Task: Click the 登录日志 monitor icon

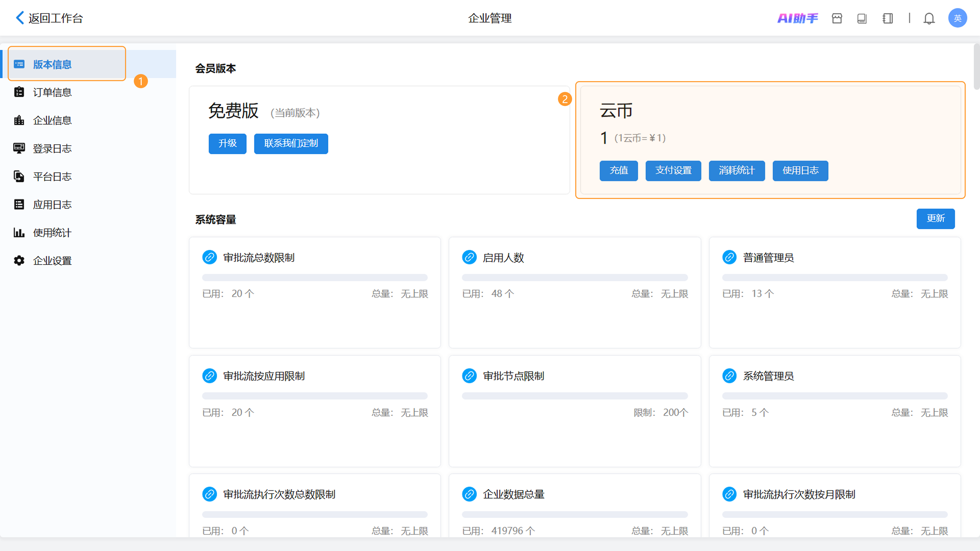Action: pyautogui.click(x=19, y=148)
